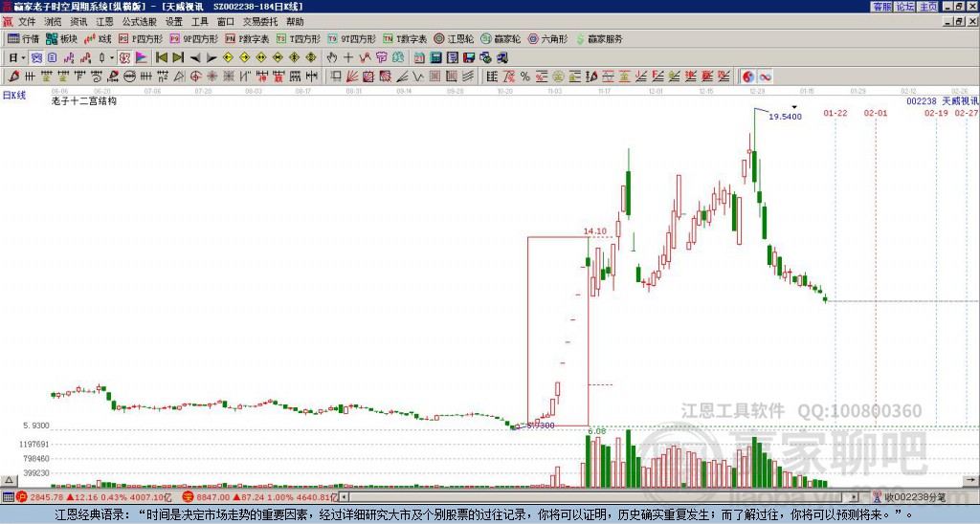Click the 6.08 volume panel label
The height and width of the screenshot is (524, 980).
[597, 431]
